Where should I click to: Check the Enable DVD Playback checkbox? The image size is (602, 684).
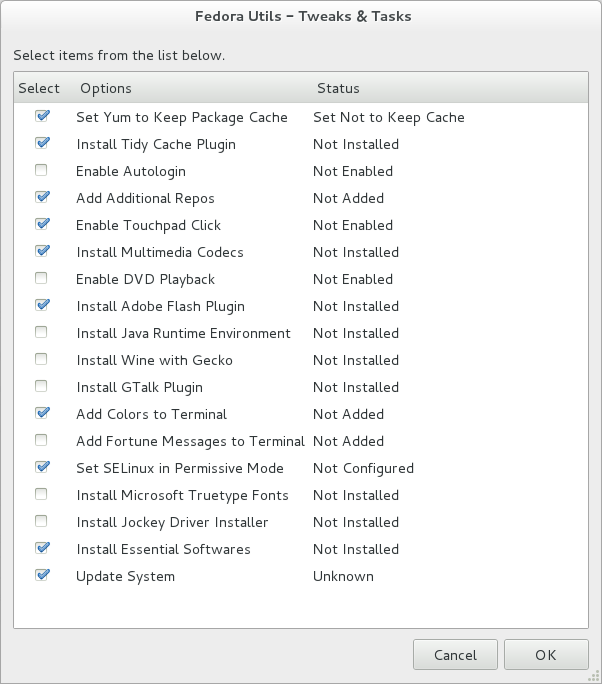(x=41, y=279)
